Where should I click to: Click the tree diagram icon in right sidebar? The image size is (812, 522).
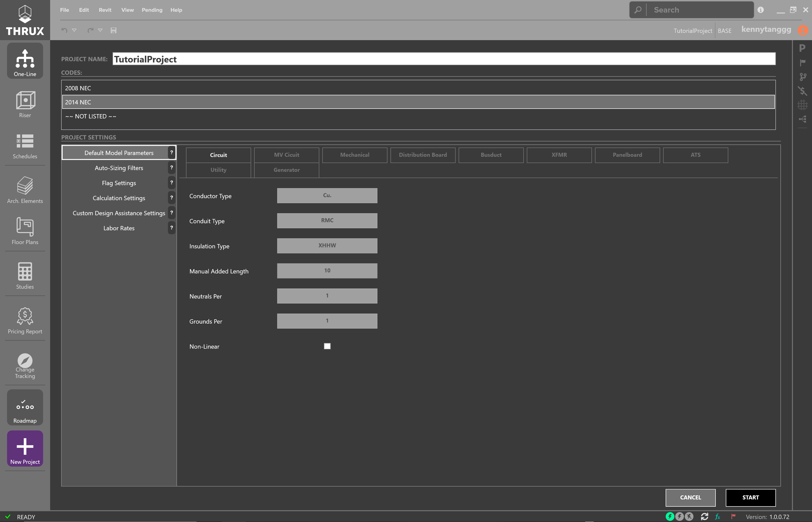point(802,119)
